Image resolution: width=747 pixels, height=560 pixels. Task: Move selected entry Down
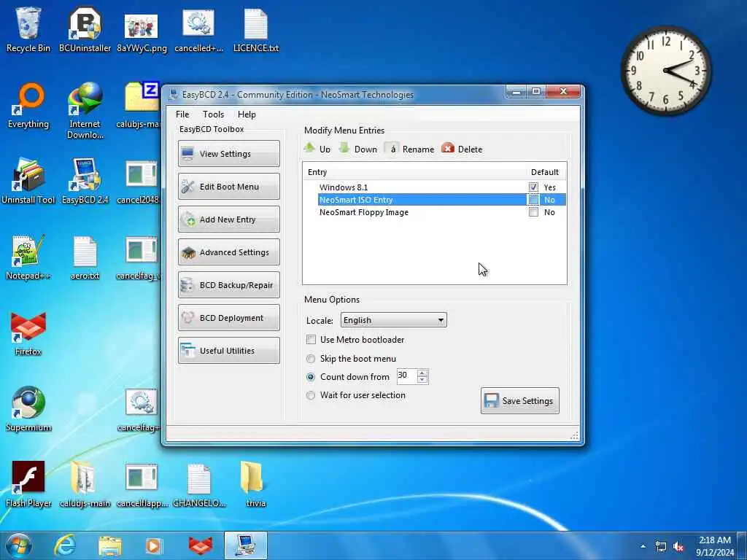coord(358,149)
